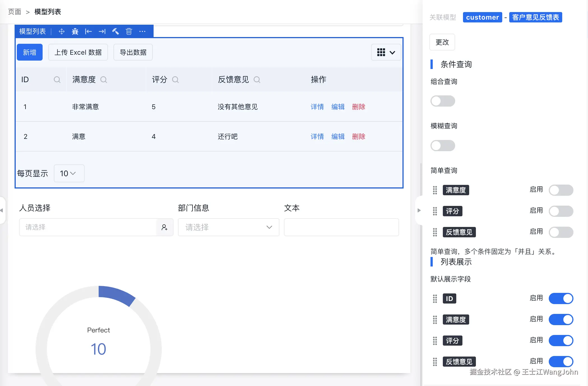
Task: Click the add-person icon in 人员选择 field
Action: pos(165,227)
